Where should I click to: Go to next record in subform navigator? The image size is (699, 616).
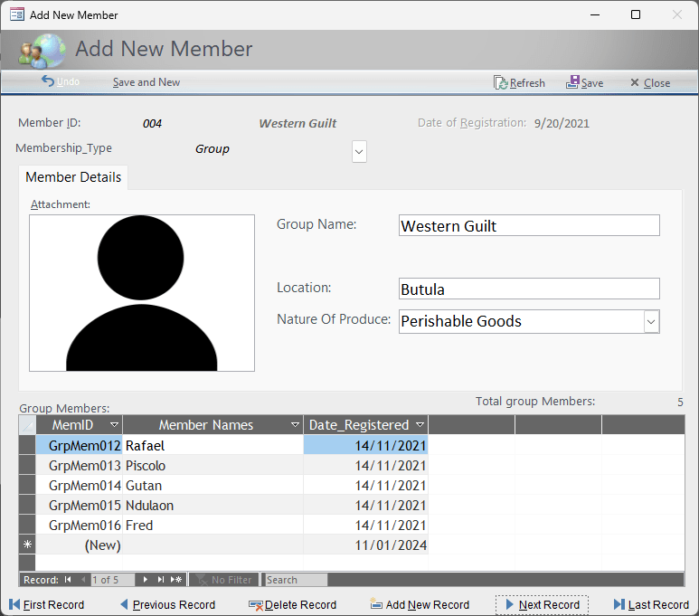(x=146, y=580)
